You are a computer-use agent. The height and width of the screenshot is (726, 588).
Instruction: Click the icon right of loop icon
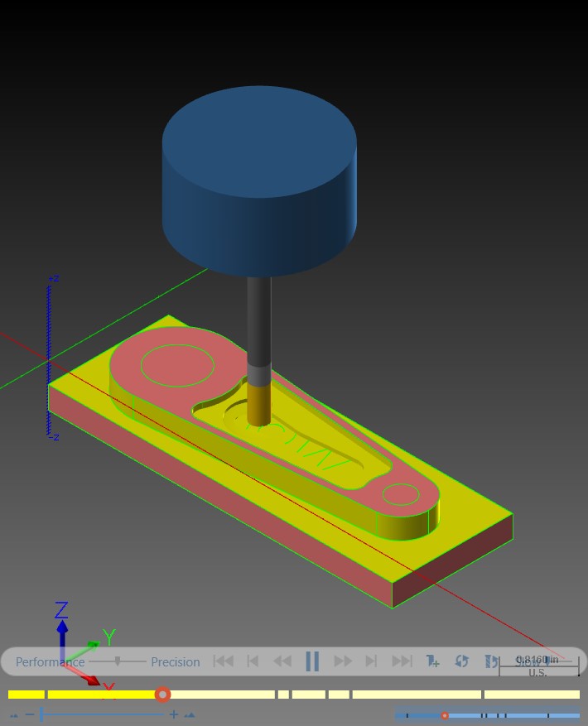491,661
